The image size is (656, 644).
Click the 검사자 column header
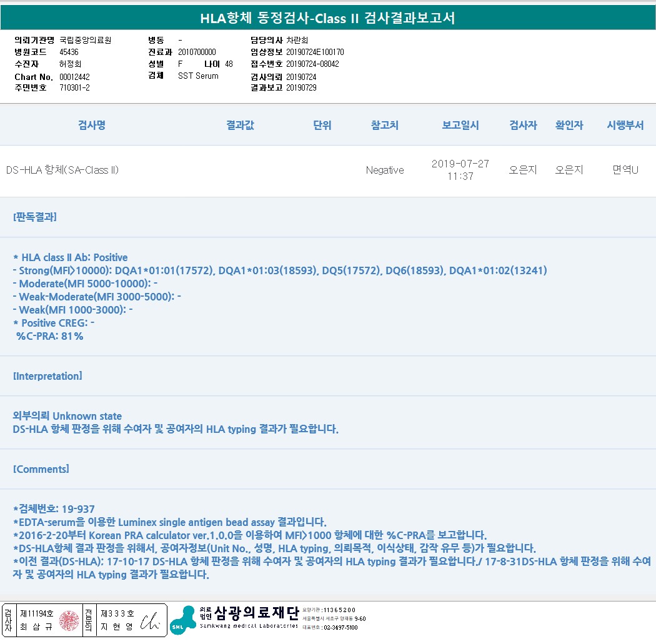click(523, 125)
